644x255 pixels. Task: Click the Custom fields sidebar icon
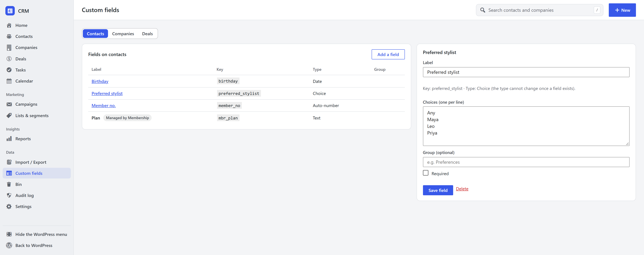coord(9,173)
